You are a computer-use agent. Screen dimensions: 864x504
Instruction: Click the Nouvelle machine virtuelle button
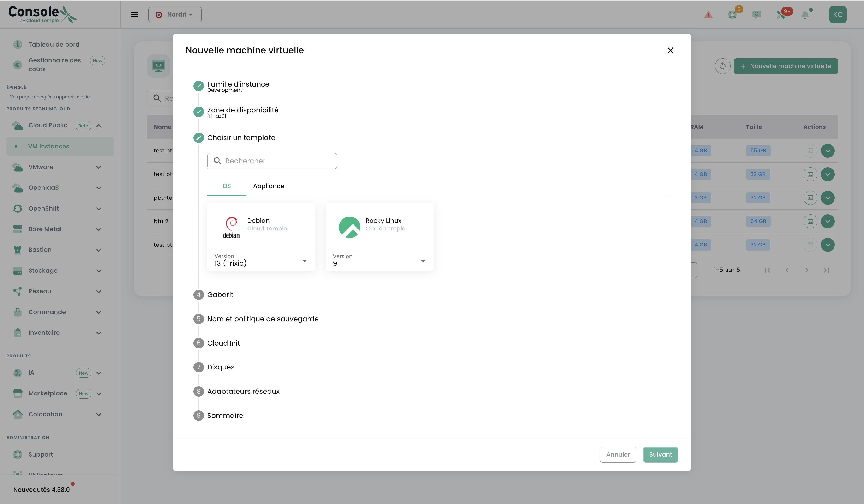pos(786,66)
